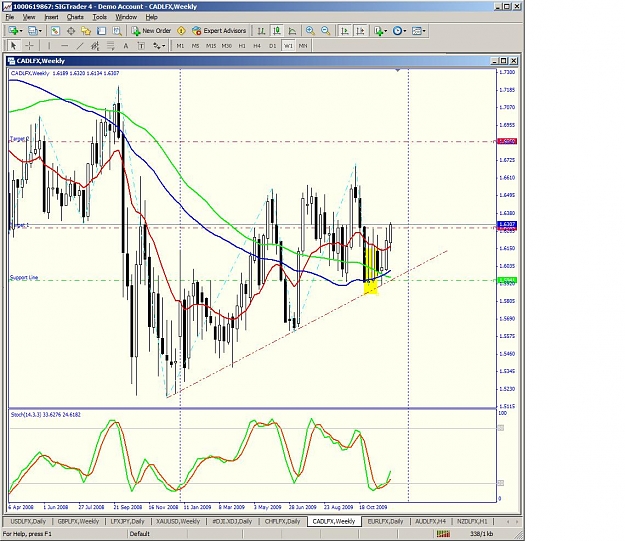
Task: Switch to H4 timeframe
Action: click(257, 46)
